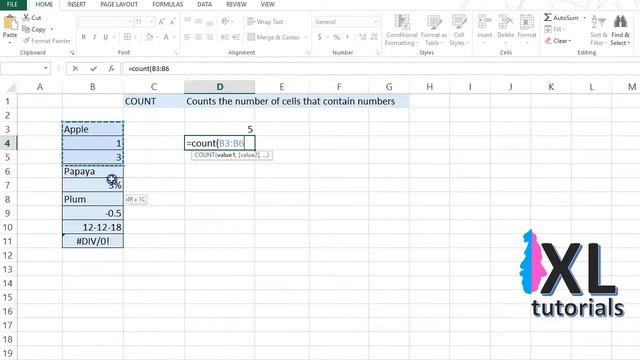Viewport: 640px width, 360px height.
Task: Decrease font size with smaller A
Action: 173,22
